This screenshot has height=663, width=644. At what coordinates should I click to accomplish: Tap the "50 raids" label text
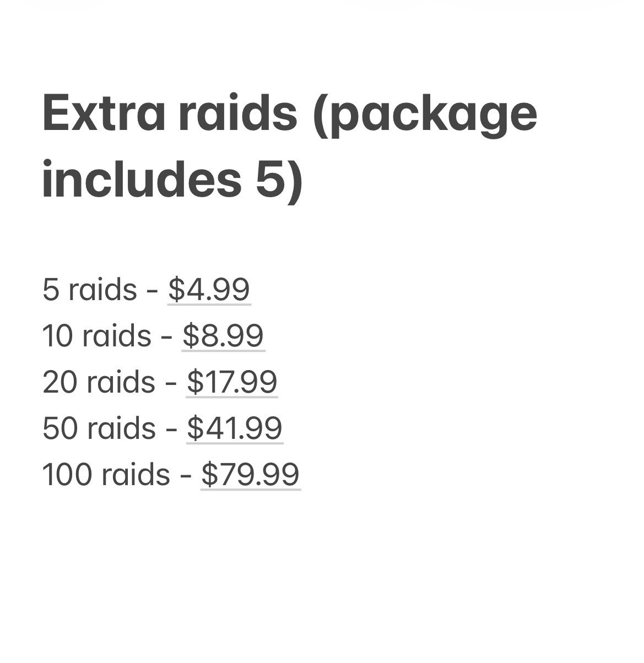point(99,428)
